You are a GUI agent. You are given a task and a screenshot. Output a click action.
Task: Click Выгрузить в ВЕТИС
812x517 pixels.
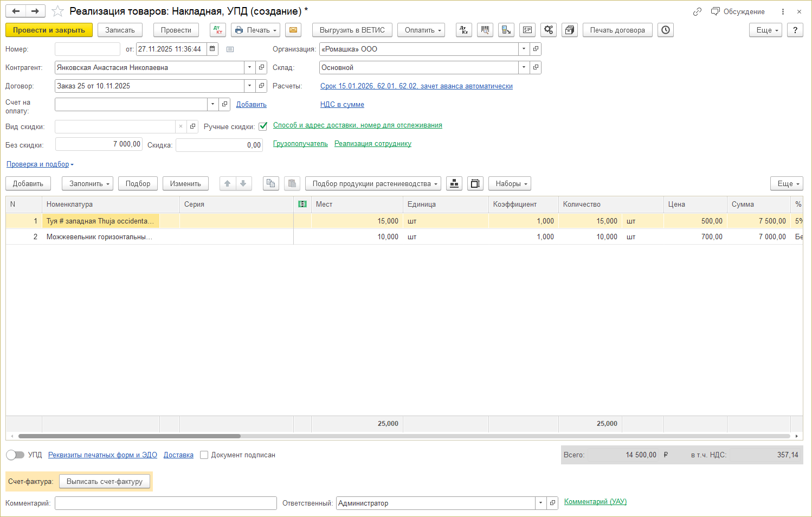(352, 30)
